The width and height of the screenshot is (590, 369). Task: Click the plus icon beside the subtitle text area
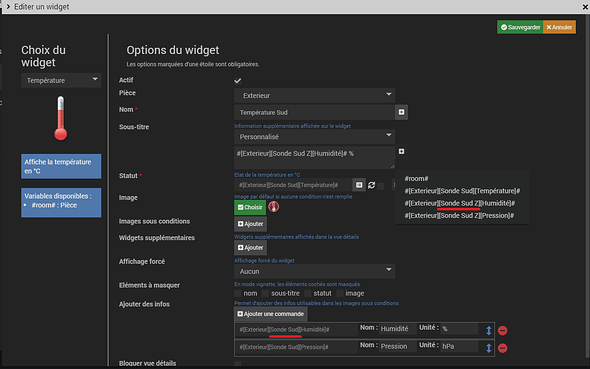[x=401, y=151]
